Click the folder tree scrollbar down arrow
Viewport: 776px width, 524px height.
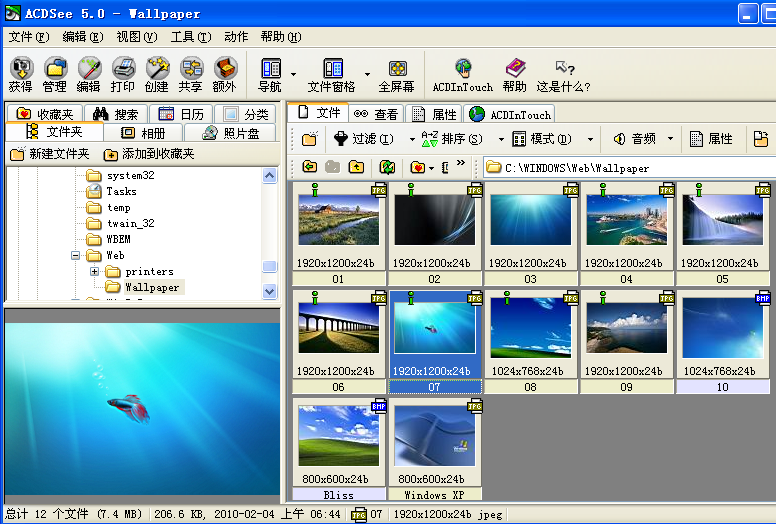269,290
